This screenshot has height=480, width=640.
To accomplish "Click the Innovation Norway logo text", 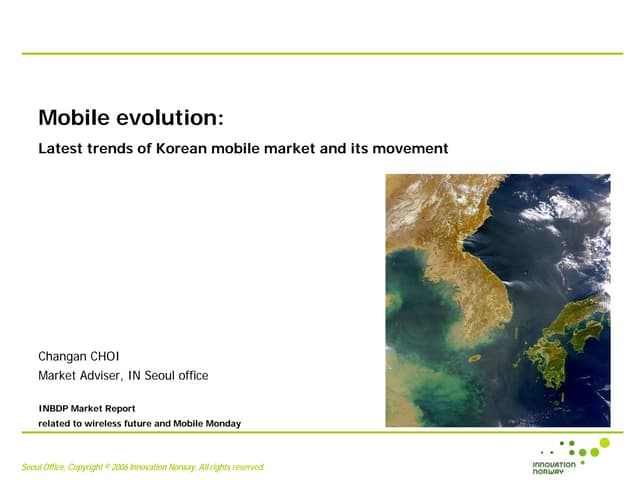I will click(x=555, y=467).
